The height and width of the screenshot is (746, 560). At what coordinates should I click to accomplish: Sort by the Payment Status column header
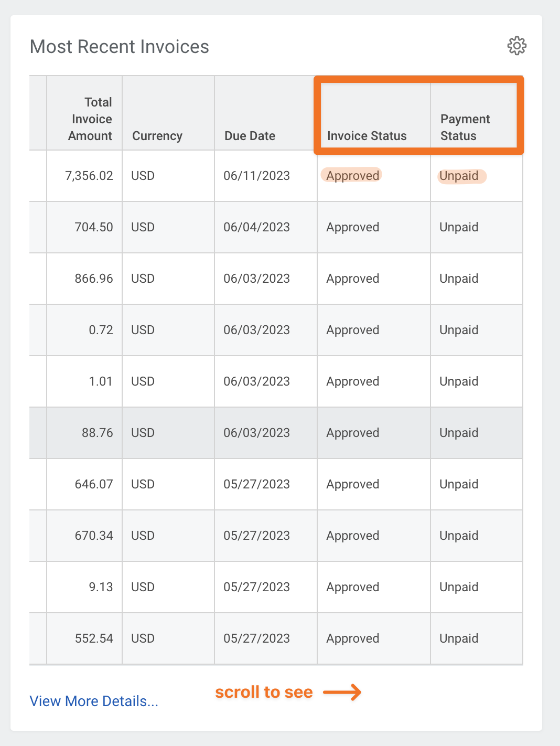(465, 127)
